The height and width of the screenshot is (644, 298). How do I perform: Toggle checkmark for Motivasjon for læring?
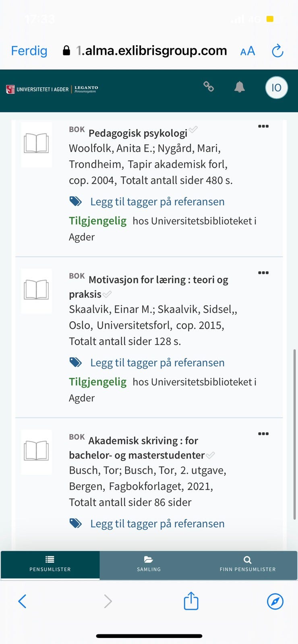coord(107,294)
